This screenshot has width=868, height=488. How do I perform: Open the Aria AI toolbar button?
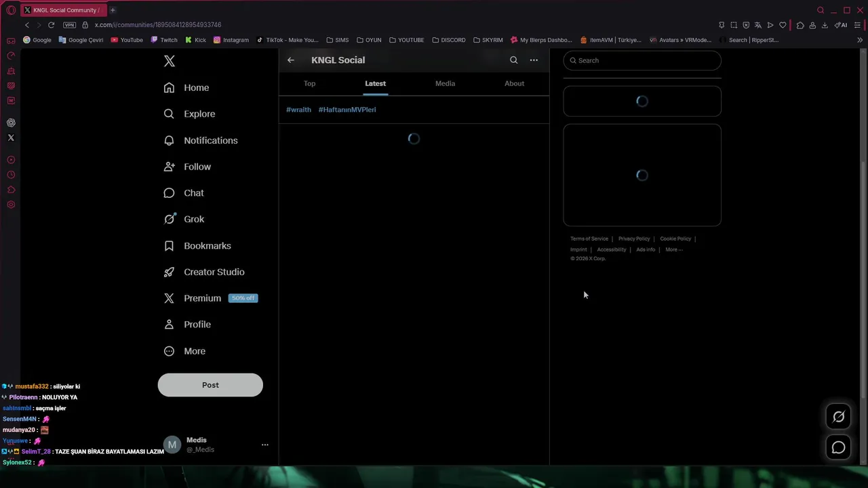pos(841,25)
